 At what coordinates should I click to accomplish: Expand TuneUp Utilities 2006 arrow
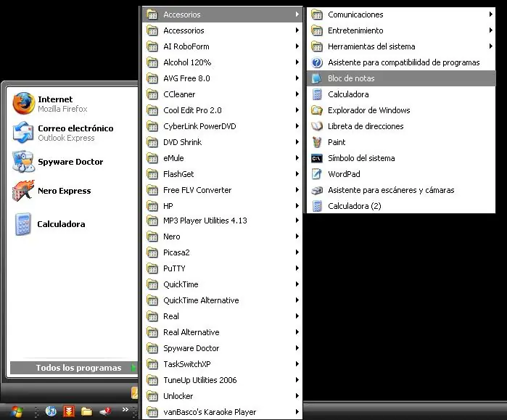point(297,379)
